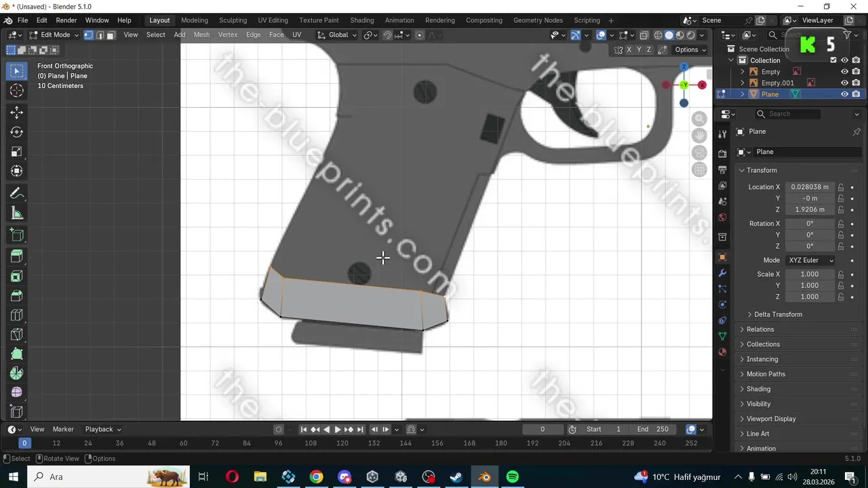Expand the Motion Paths panel
Image resolution: width=868 pixels, height=488 pixels.
click(765, 374)
